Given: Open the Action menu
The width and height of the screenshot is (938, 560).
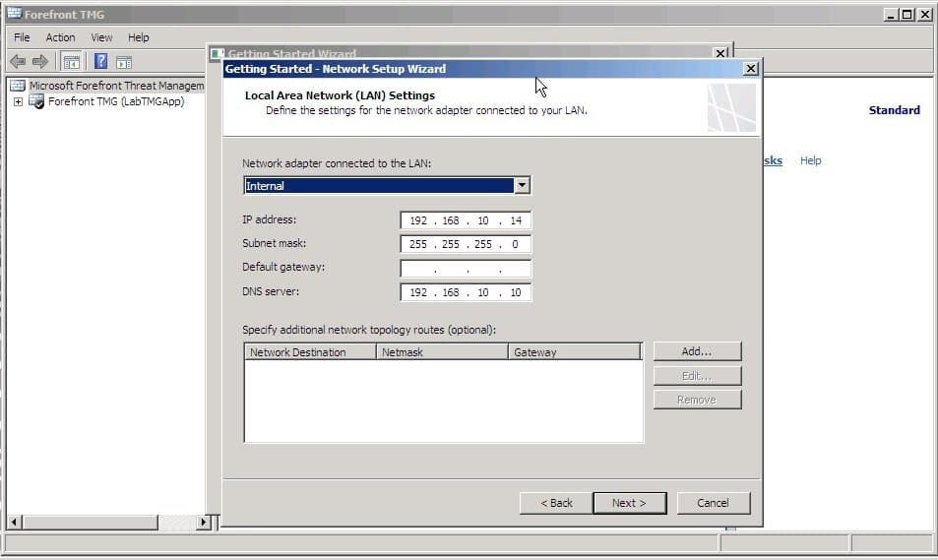Looking at the screenshot, I should pos(60,37).
